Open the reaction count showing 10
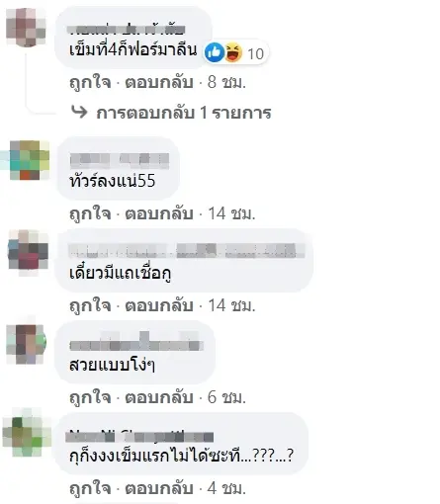Image resolution: width=440 pixels, height=504 pixels. [x=256, y=53]
